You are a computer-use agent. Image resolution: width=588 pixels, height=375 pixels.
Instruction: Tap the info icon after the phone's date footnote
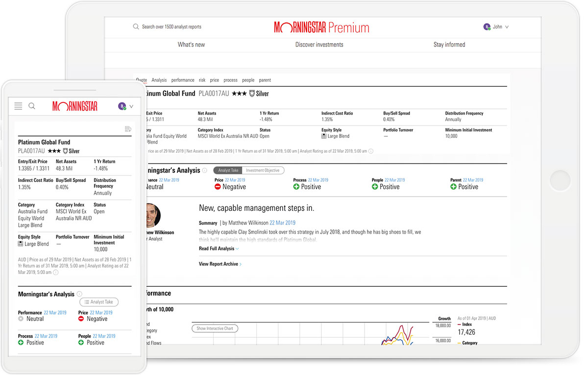click(55, 272)
